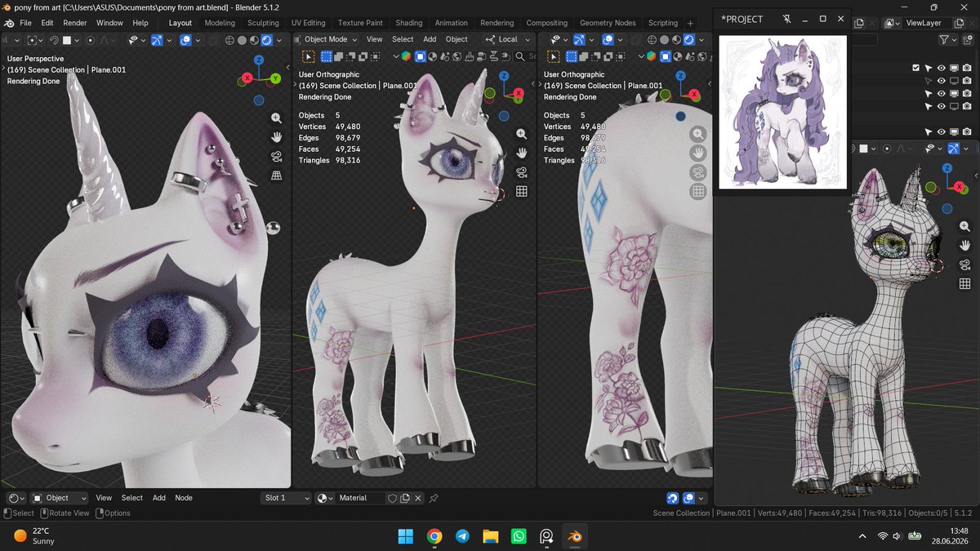This screenshot has width=980, height=551.
Task: Click the duplicate material icon next to Material name
Action: click(405, 498)
